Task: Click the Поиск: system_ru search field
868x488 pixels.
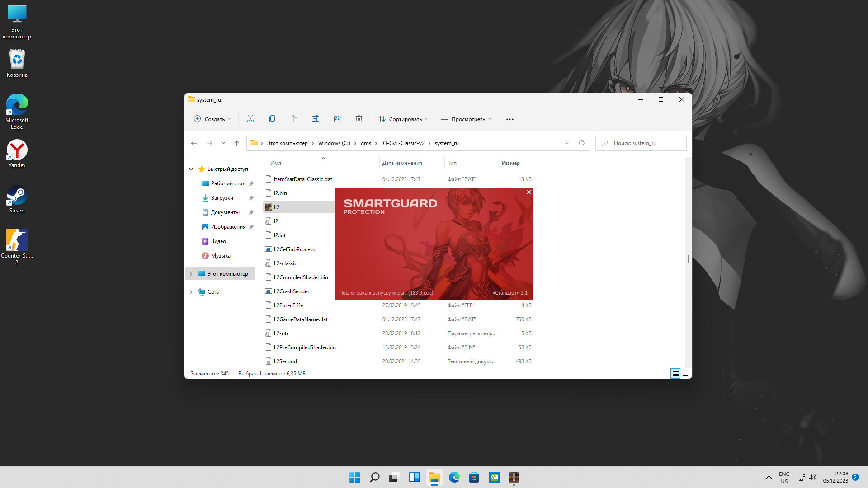Action: [x=641, y=143]
